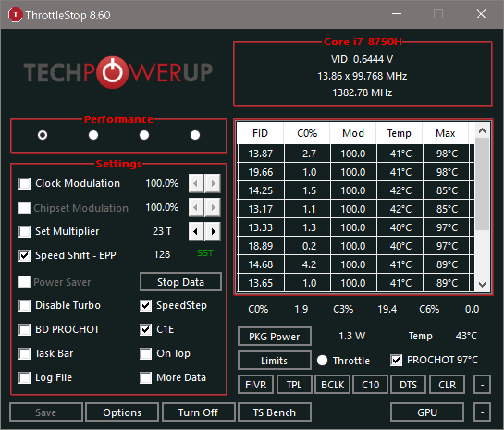Uncheck the C1E option
This screenshot has height=430, width=504.
tap(146, 330)
